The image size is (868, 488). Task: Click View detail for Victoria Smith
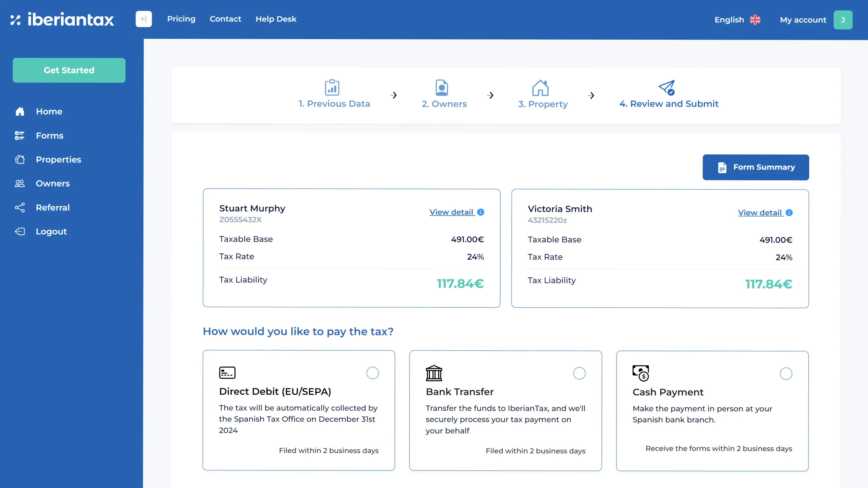[761, 213]
